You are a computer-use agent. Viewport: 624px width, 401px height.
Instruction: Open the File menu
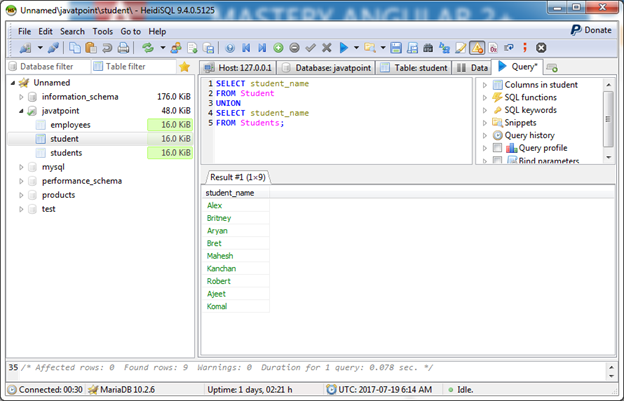point(24,31)
